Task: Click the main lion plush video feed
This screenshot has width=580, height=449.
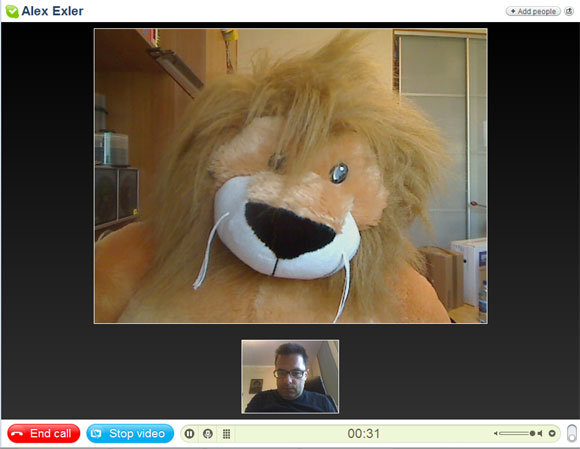Action: click(291, 176)
